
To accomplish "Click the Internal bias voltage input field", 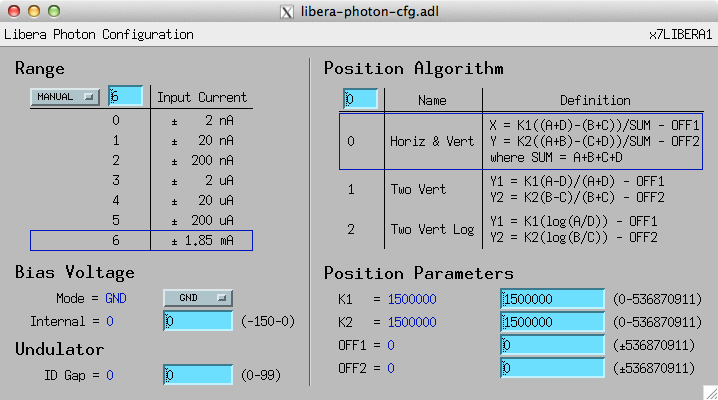I will coord(198,321).
